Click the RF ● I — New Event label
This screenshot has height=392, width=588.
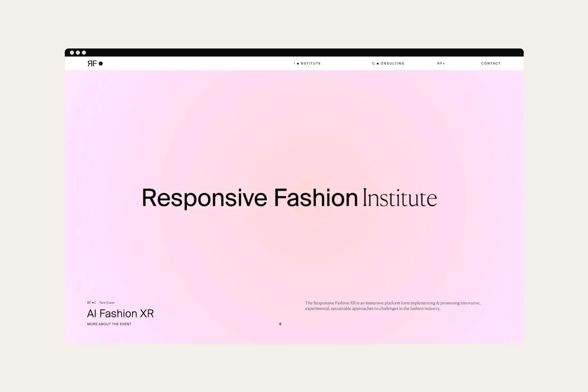point(101,302)
